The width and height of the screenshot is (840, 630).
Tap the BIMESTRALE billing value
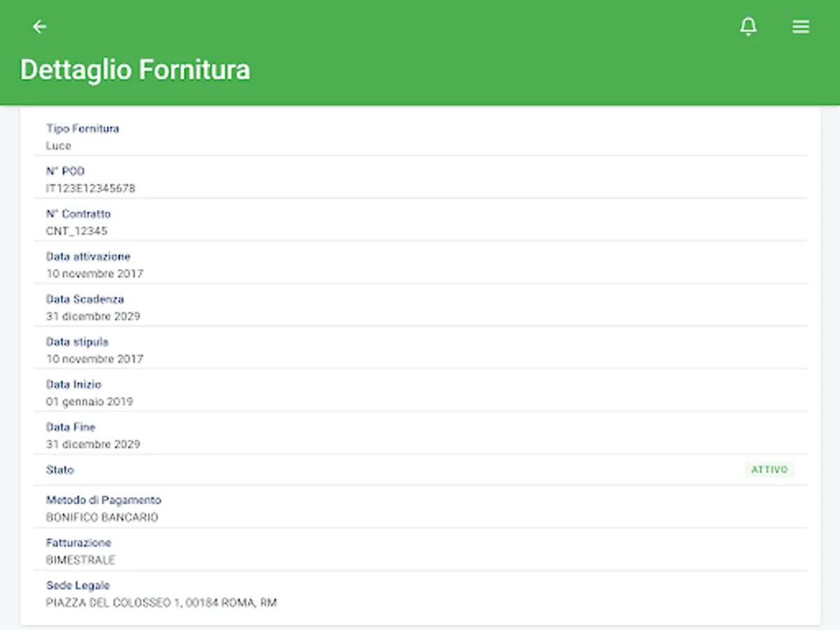80,560
